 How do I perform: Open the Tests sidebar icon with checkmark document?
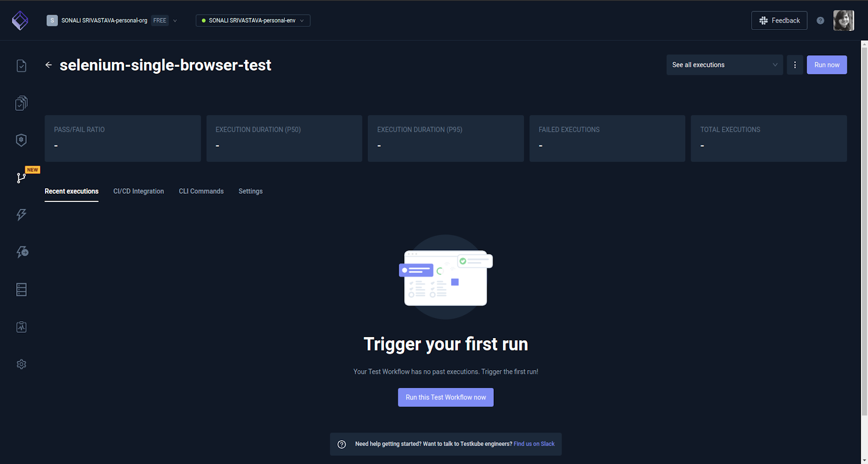tap(21, 66)
